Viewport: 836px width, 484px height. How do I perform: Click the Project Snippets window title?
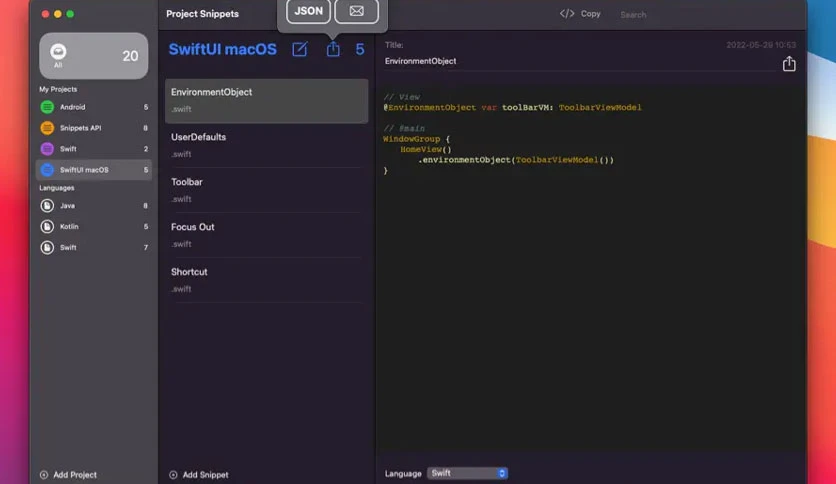[202, 14]
